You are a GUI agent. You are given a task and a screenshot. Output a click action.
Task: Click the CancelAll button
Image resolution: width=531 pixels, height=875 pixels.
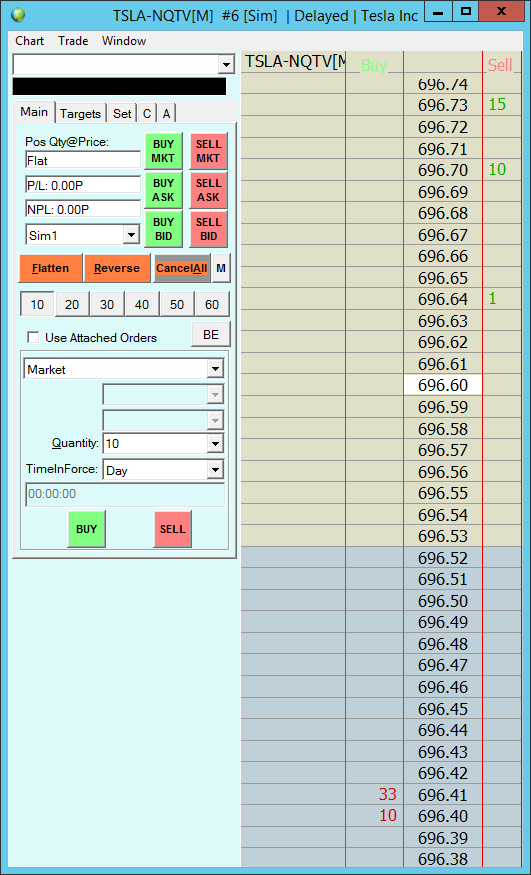coord(181,268)
